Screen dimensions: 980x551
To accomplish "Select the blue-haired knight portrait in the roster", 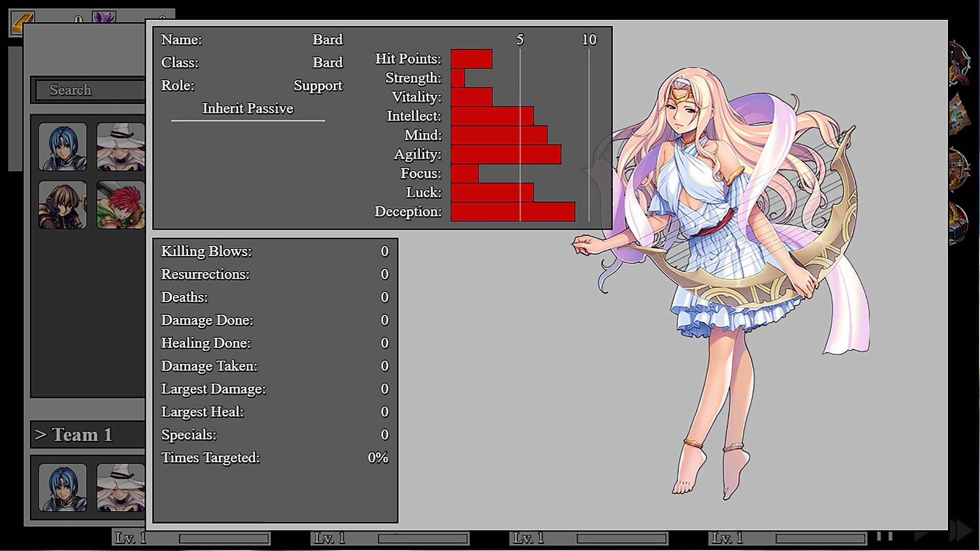I will pyautogui.click(x=63, y=146).
